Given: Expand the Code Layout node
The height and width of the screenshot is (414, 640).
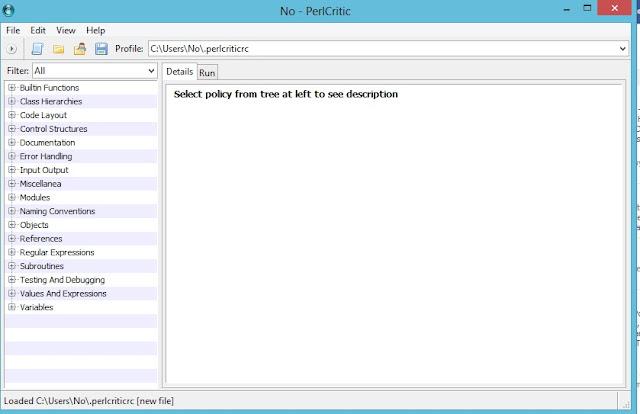Looking at the screenshot, I should pyautogui.click(x=12, y=115).
